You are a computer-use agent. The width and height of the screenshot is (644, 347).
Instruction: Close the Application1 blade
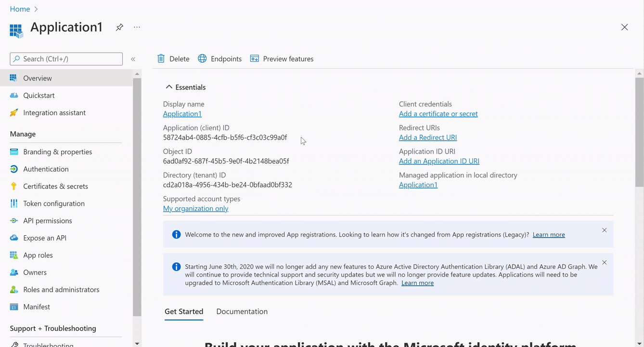(624, 27)
